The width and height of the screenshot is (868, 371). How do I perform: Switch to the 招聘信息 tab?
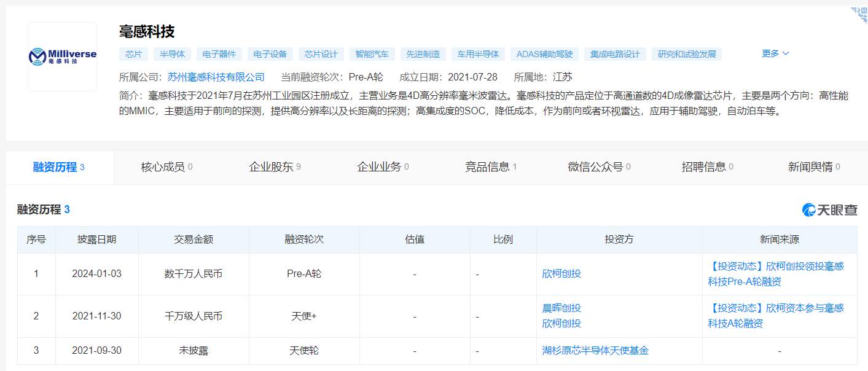[708, 167]
